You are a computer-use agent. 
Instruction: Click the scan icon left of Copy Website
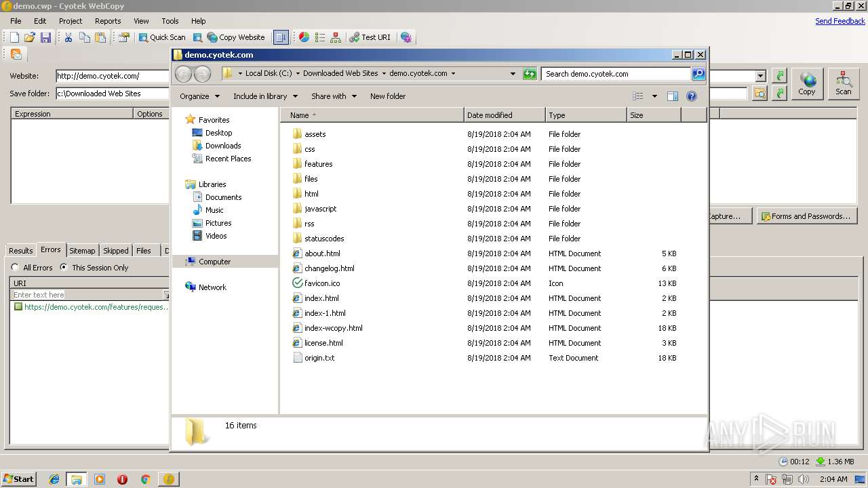coord(197,37)
